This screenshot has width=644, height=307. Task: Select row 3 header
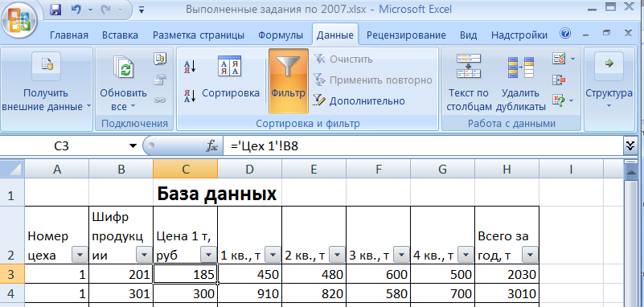click(x=12, y=274)
